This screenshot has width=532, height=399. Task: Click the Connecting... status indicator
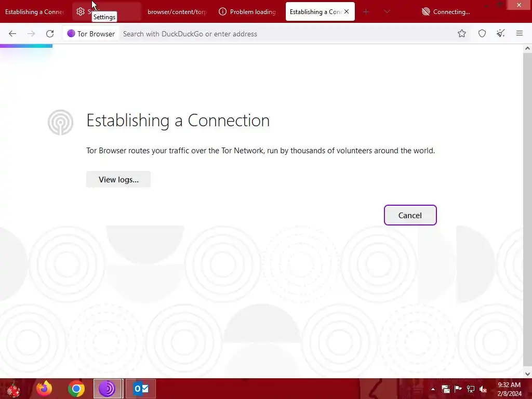click(445, 12)
